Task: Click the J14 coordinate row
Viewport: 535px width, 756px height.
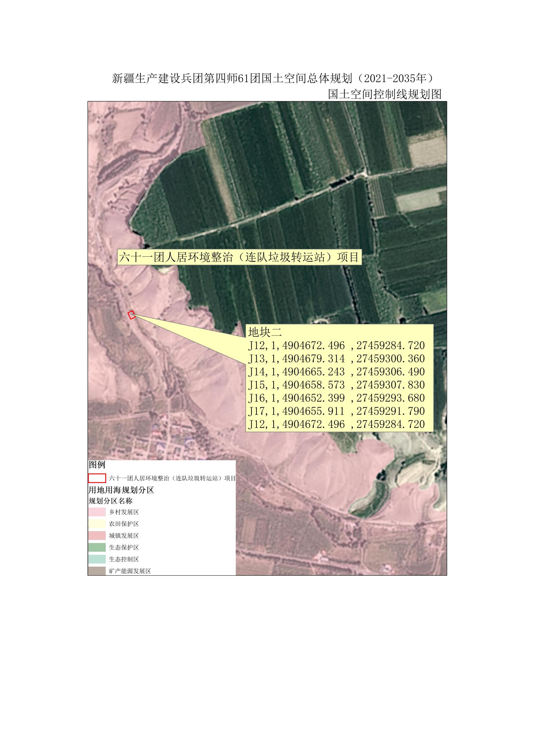Action: pos(336,372)
